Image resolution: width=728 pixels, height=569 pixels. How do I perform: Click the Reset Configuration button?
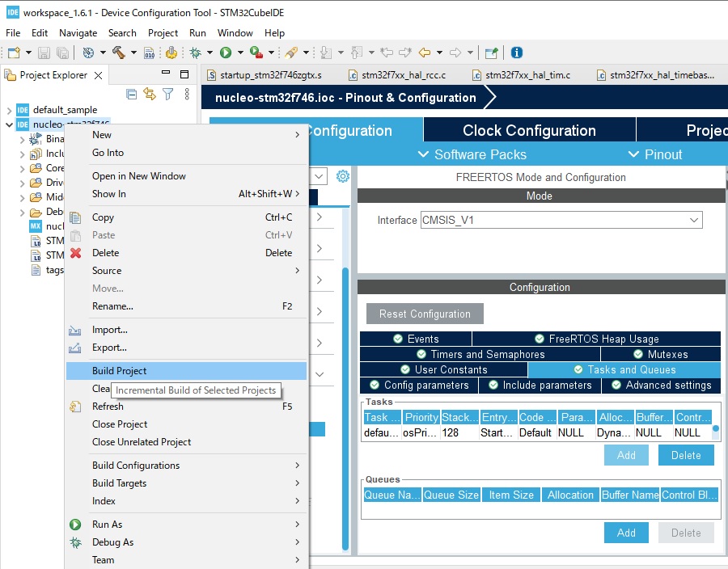click(x=425, y=314)
